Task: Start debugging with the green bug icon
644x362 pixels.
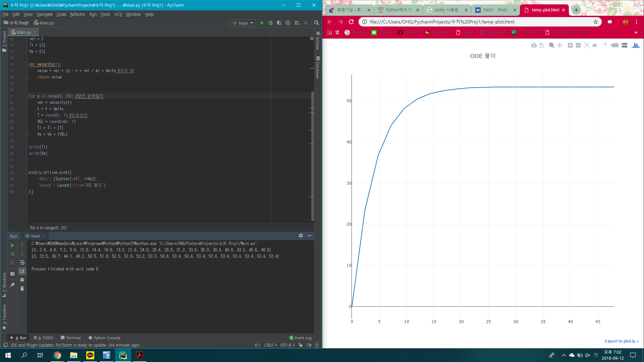Action: click(271, 23)
